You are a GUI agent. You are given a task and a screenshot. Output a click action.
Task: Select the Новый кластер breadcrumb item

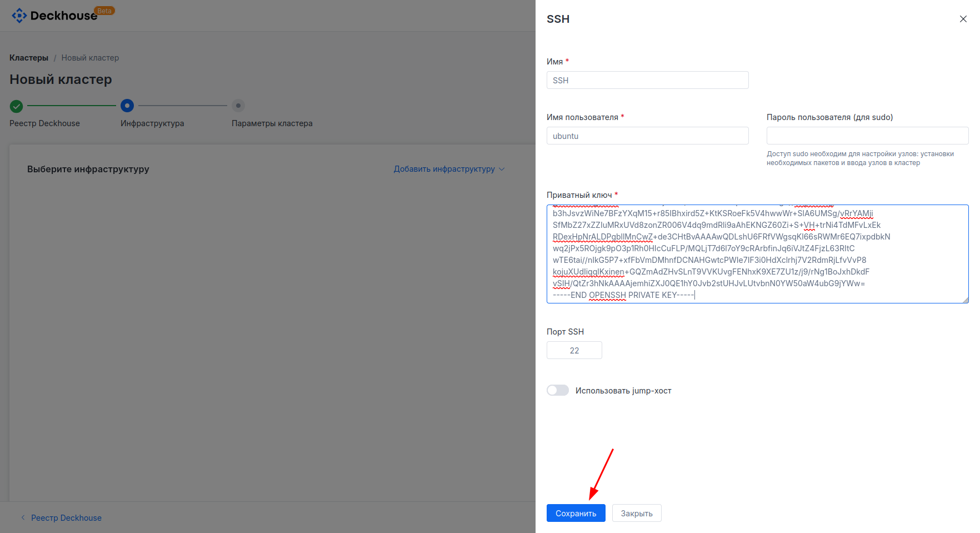[x=89, y=57]
